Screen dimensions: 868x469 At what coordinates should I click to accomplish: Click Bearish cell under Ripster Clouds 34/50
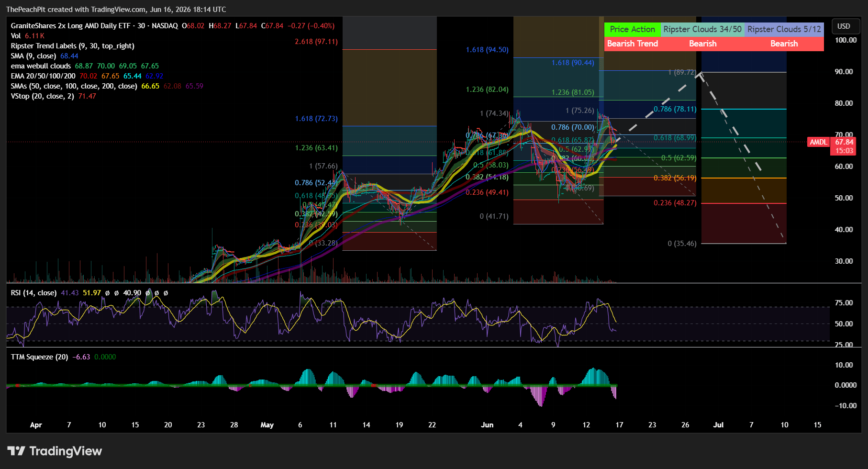pyautogui.click(x=702, y=44)
